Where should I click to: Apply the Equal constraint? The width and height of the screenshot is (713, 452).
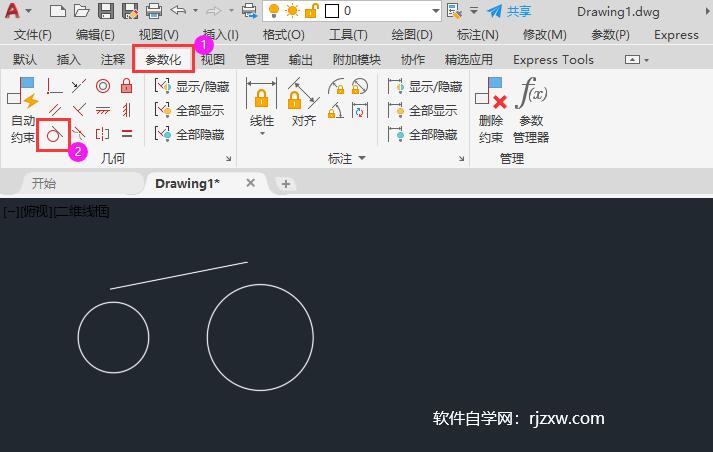(x=126, y=134)
